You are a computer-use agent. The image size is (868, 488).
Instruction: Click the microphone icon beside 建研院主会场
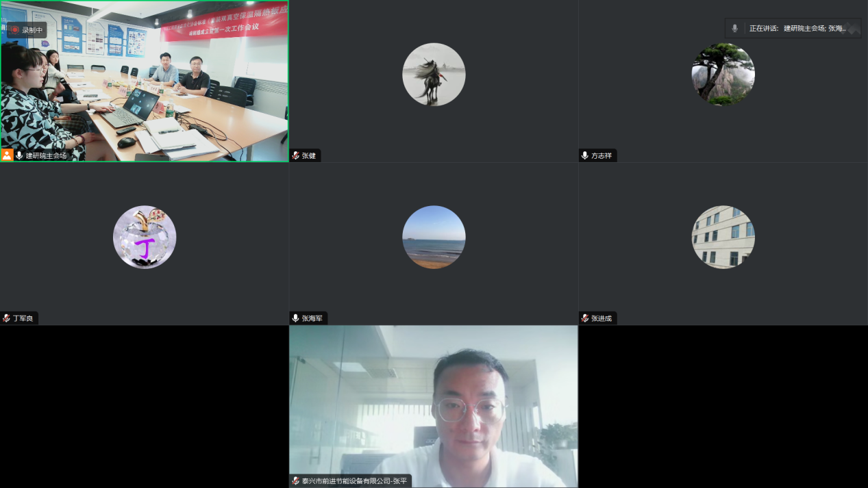(19, 155)
